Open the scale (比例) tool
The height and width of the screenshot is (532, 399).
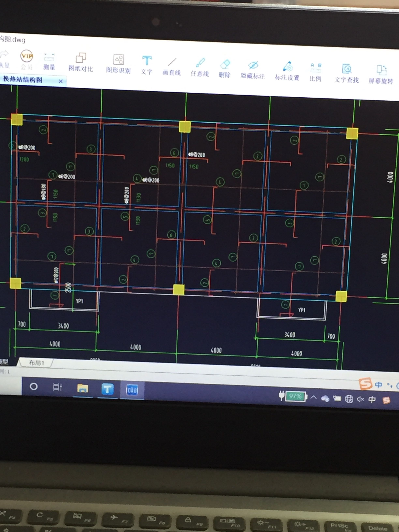coord(316,68)
